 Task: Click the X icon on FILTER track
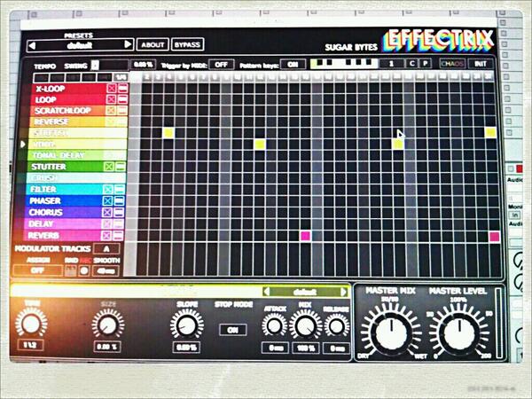pos(108,190)
